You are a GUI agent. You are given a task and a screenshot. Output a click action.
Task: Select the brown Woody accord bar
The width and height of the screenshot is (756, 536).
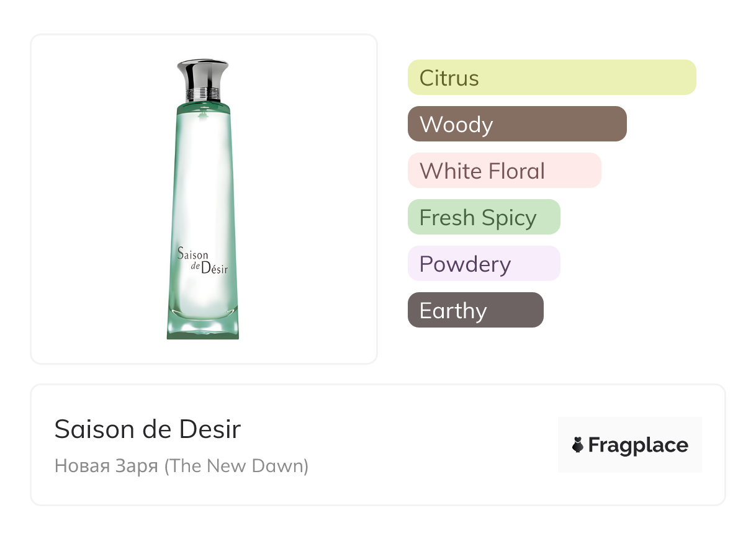516,124
